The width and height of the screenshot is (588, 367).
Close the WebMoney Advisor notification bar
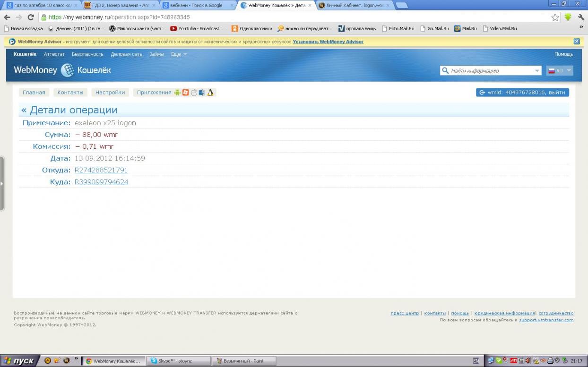(x=576, y=42)
